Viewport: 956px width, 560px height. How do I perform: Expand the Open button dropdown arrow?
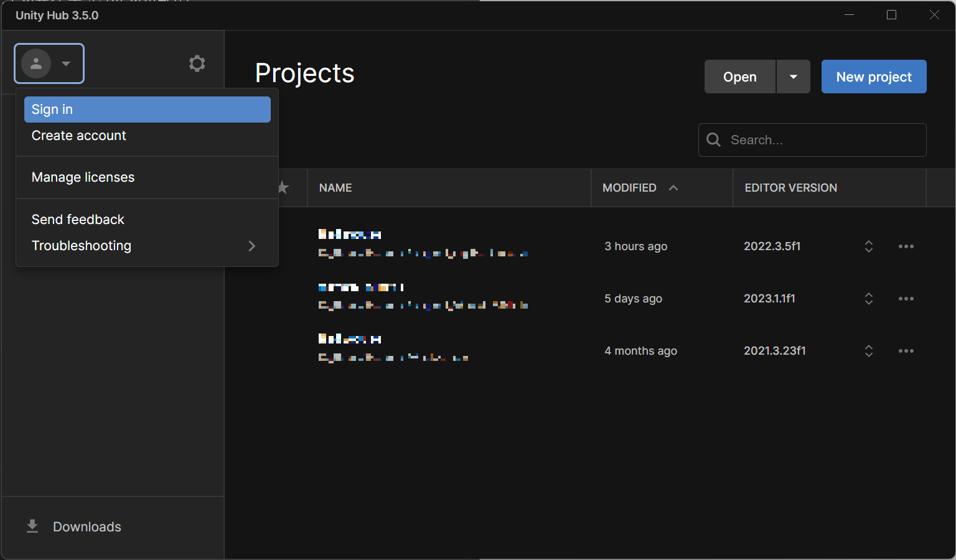[x=794, y=77]
